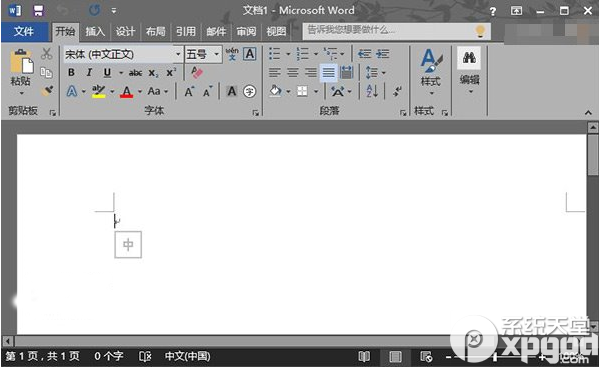Image resolution: width=599 pixels, height=367 pixels.
Task: Toggle Italic formatting
Action: (x=89, y=73)
